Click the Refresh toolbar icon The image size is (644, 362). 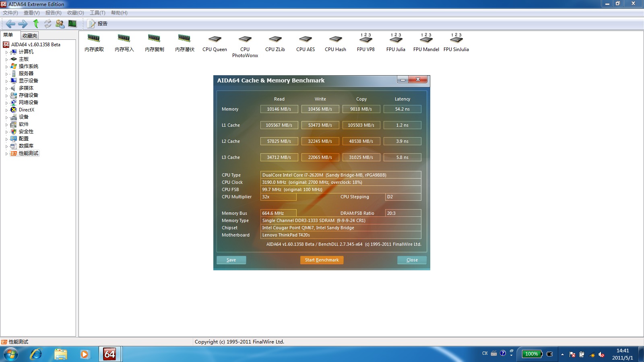pos(47,24)
